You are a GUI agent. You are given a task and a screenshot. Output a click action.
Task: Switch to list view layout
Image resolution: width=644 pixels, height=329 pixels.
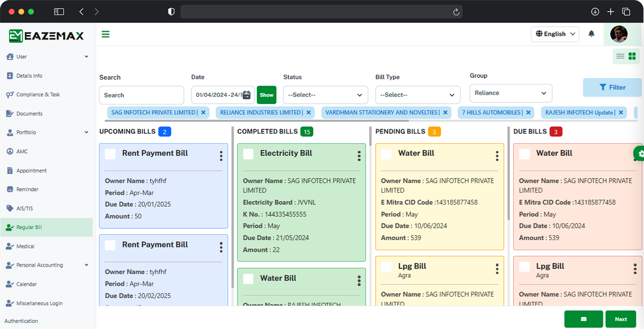click(x=620, y=56)
